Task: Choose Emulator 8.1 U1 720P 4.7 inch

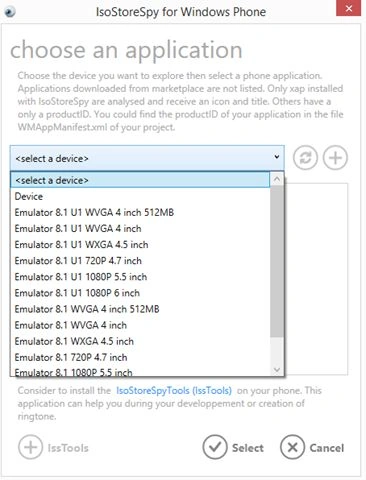Action: point(140,260)
